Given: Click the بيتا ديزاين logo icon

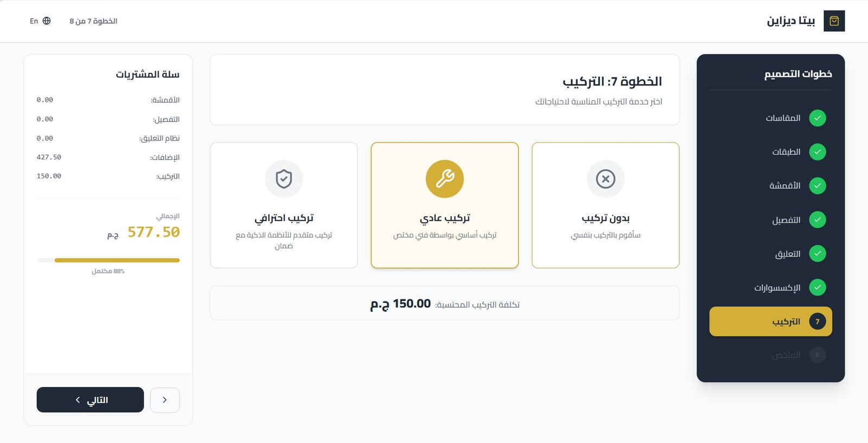Looking at the screenshot, I should [x=834, y=21].
